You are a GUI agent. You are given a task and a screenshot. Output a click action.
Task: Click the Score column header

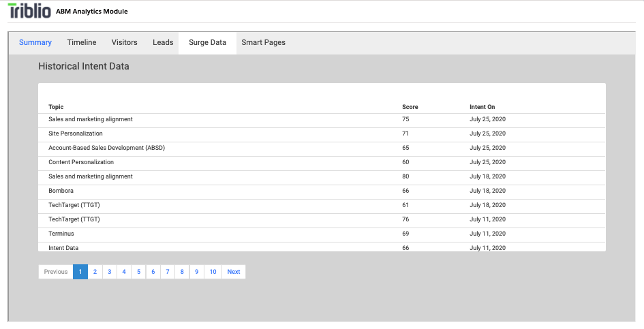pyautogui.click(x=410, y=107)
